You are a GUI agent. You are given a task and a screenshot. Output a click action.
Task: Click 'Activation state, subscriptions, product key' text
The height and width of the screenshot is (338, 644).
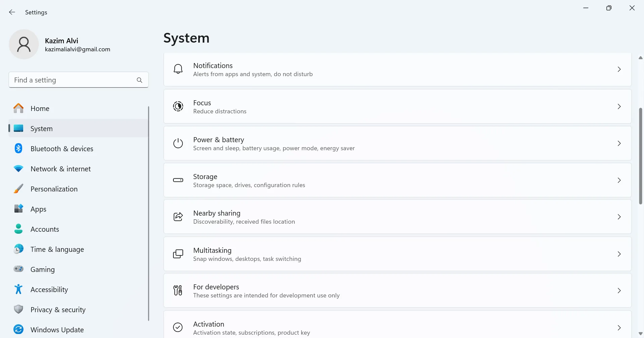coord(252,333)
